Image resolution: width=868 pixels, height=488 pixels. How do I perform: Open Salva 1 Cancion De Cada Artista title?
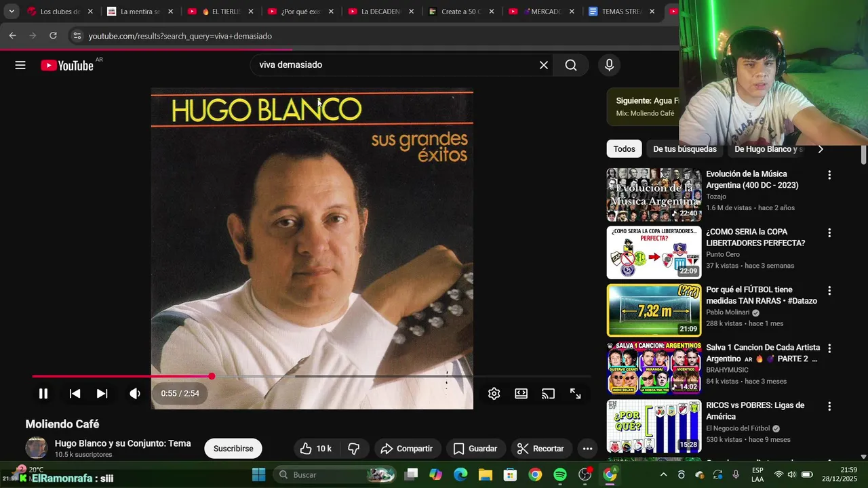point(763,353)
